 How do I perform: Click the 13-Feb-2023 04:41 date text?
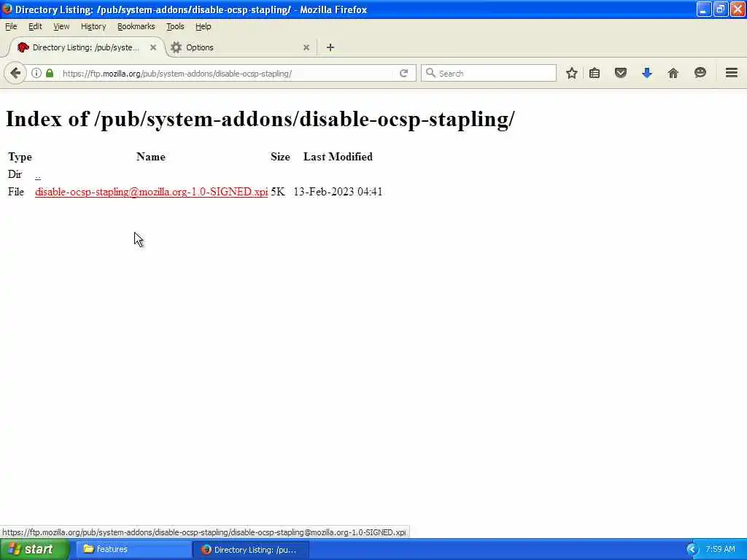click(338, 192)
